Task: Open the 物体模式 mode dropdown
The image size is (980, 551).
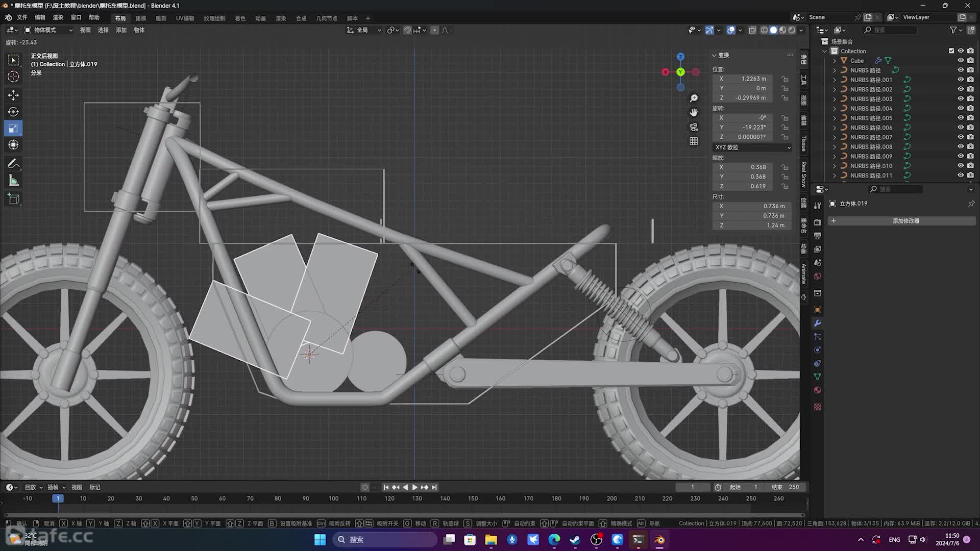Action: [x=49, y=30]
